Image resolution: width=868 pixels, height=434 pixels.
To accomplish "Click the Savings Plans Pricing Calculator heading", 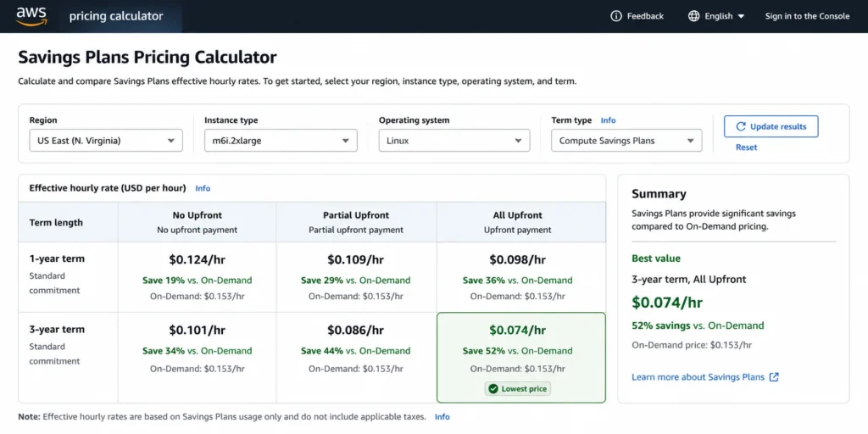I will (x=147, y=57).
